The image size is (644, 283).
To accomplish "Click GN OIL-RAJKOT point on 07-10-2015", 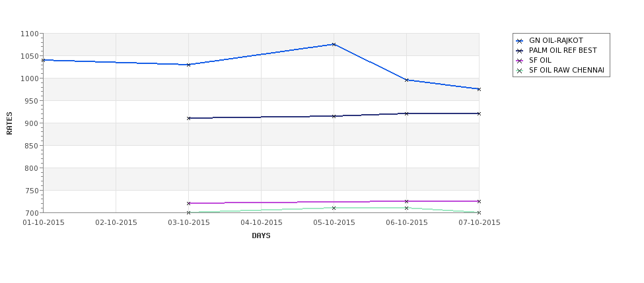I will click(x=479, y=89).
